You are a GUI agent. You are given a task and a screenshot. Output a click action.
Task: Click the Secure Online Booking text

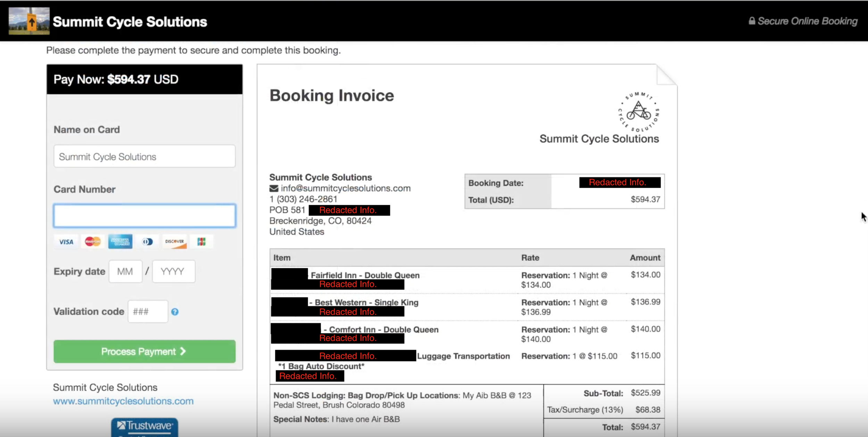pyautogui.click(x=807, y=21)
